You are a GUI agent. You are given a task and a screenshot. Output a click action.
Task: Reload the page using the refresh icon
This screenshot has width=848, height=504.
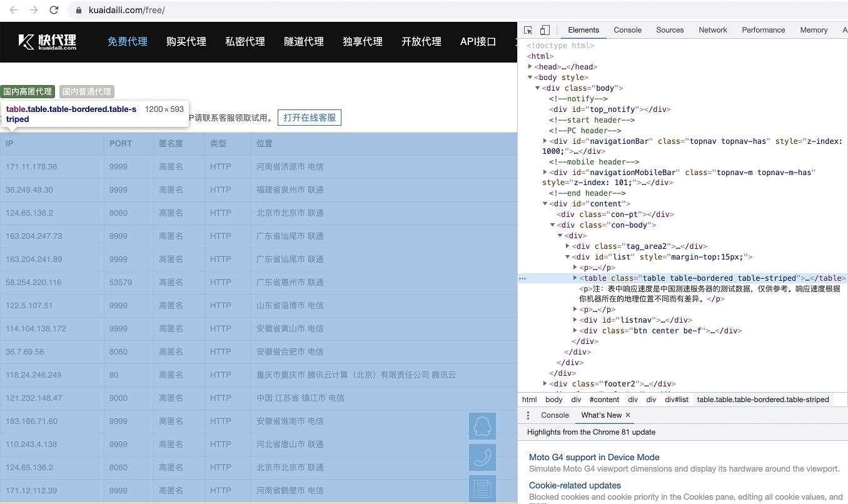pyautogui.click(x=54, y=10)
